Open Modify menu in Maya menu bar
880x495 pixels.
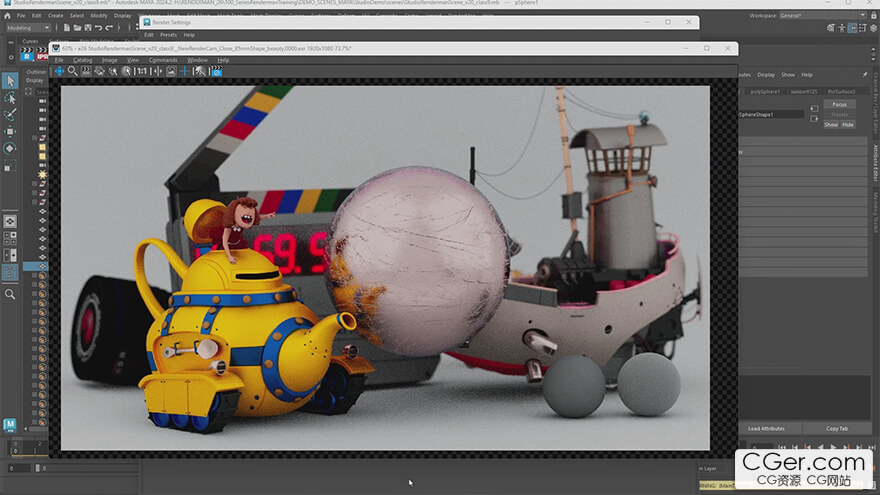[x=99, y=16]
